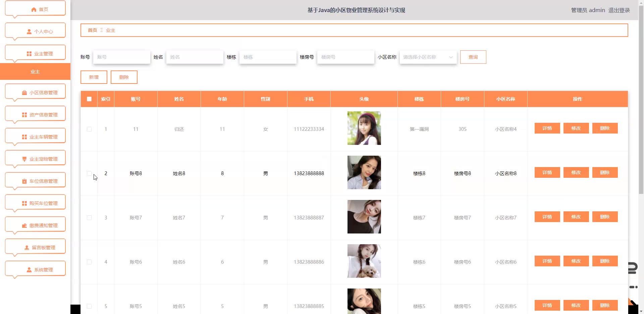Click 修改 for row 账号7
The image size is (644, 314).
(x=576, y=217)
